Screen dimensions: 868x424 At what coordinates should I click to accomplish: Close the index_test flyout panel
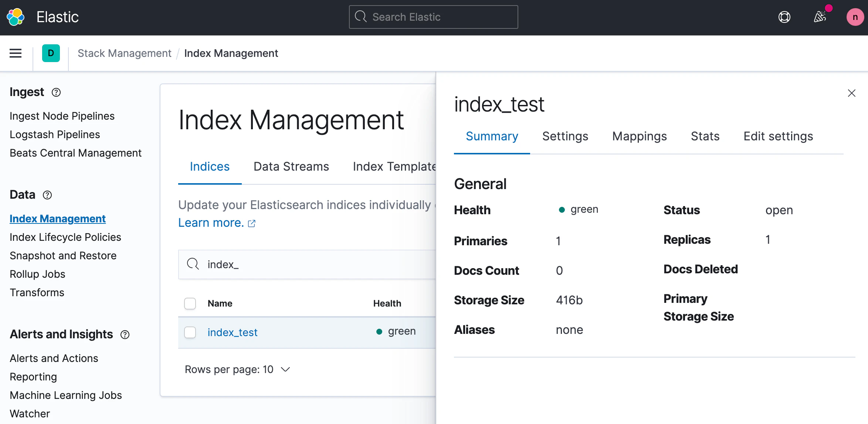(x=851, y=93)
